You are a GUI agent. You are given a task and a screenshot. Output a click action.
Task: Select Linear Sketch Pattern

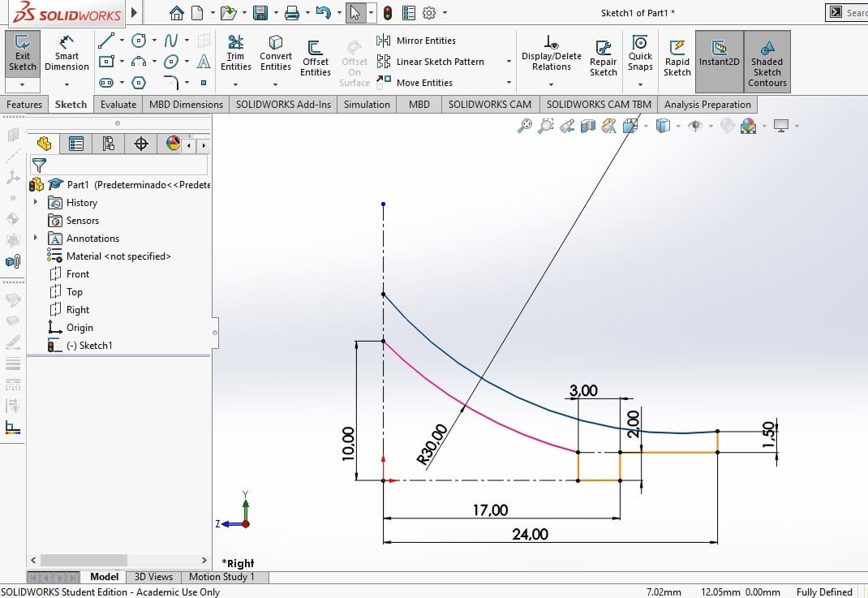[x=431, y=62]
